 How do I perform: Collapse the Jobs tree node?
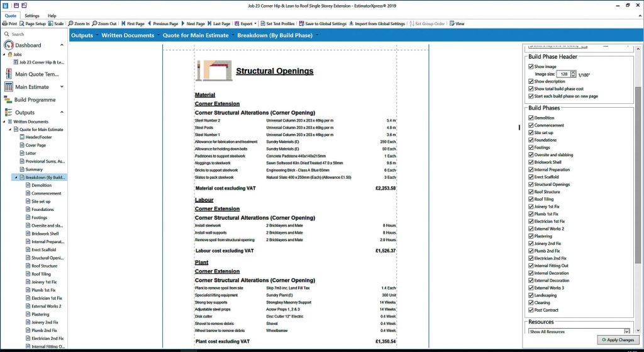[4, 54]
